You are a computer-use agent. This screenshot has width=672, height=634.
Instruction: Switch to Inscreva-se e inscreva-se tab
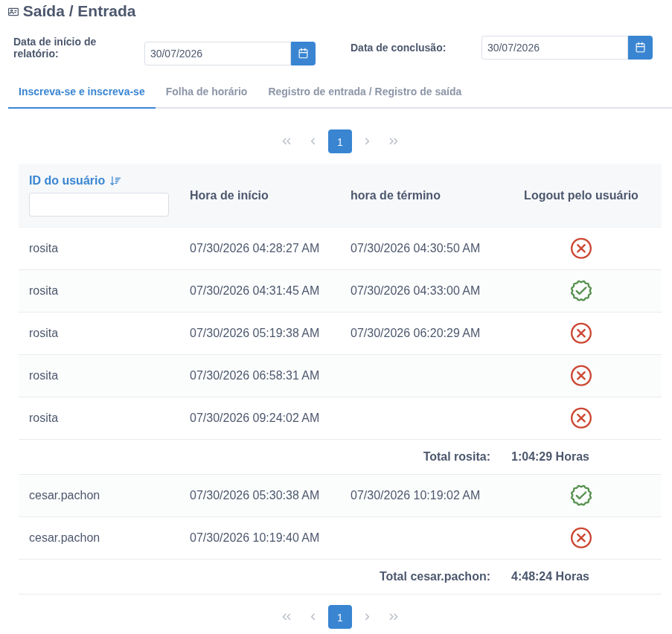(81, 92)
